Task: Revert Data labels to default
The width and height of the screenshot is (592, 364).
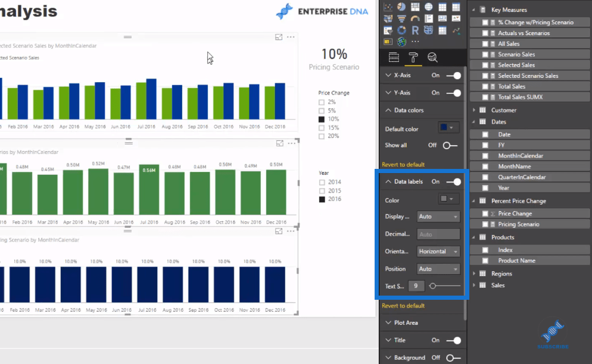Action: (x=403, y=306)
